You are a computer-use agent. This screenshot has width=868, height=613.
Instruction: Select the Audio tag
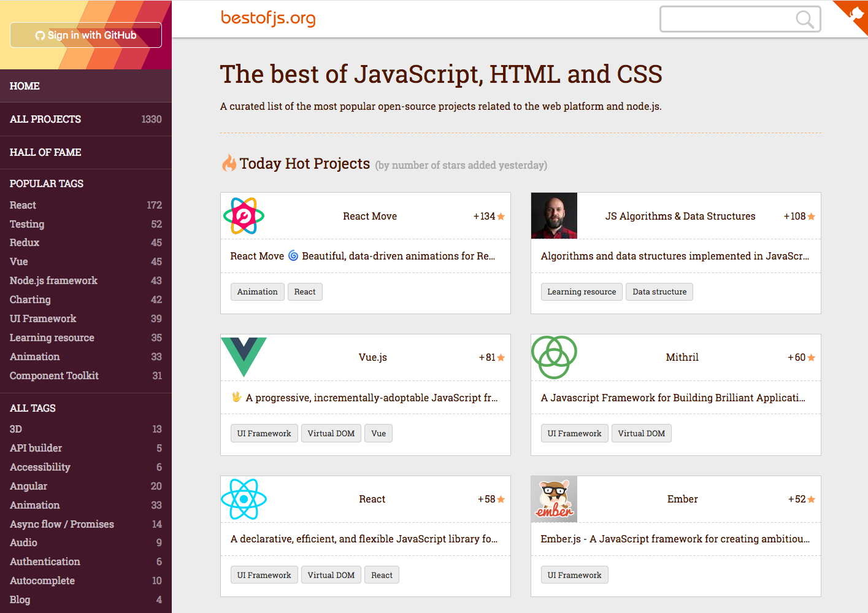click(x=86, y=542)
